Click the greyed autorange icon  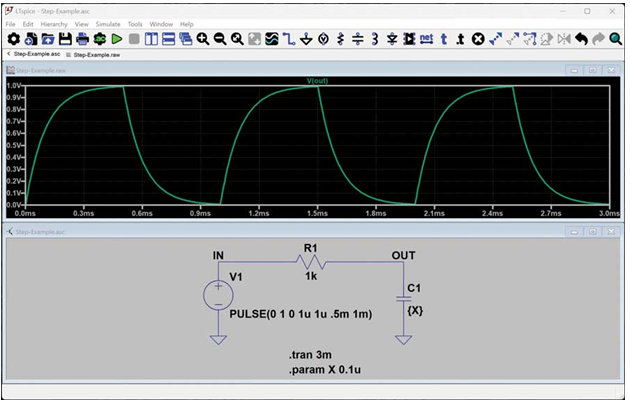[x=254, y=39]
